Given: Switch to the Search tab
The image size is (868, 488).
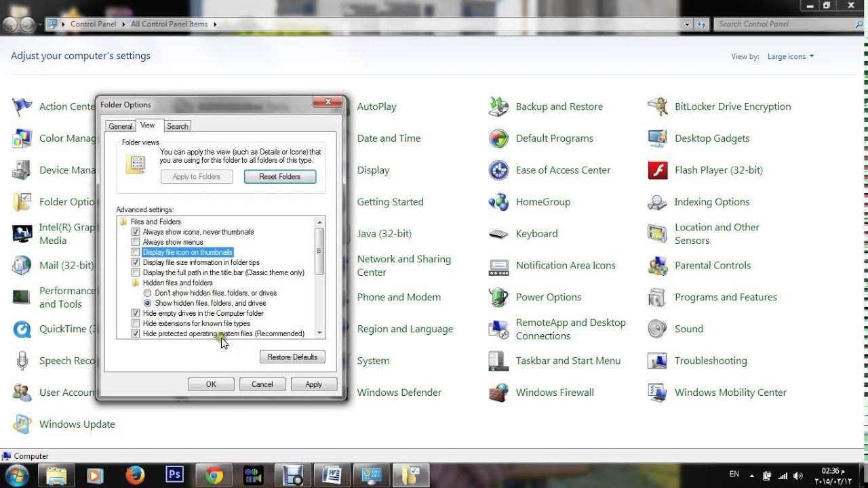Looking at the screenshot, I should tap(178, 126).
